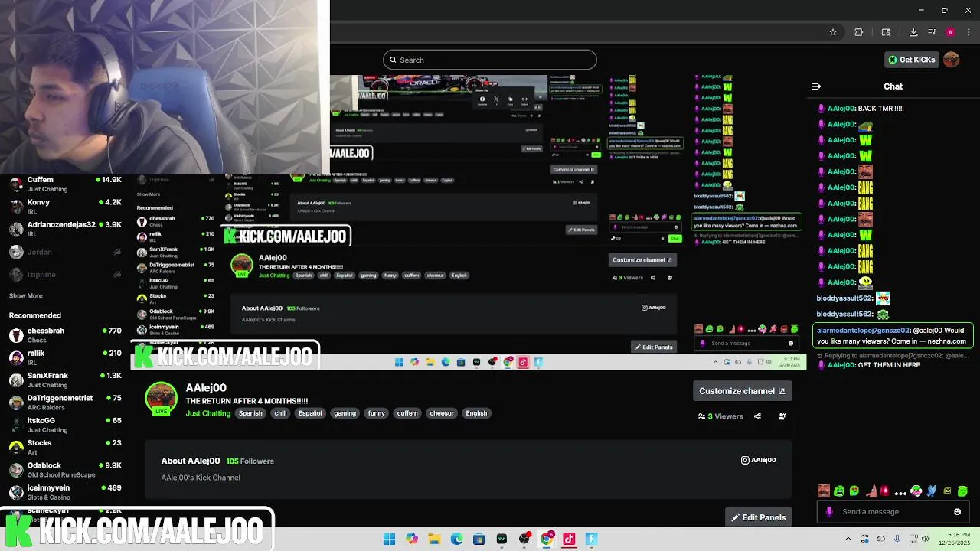The image size is (980, 551).
Task: Open the pink Chrome profile avatar
Action: (x=950, y=32)
